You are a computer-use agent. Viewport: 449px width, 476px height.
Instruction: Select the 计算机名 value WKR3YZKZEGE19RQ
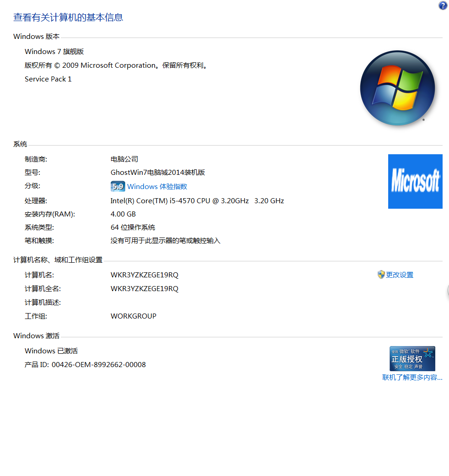tap(144, 275)
